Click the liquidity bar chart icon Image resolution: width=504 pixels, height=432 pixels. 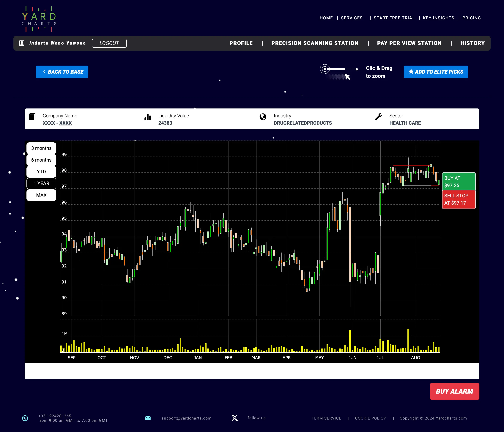tap(148, 117)
